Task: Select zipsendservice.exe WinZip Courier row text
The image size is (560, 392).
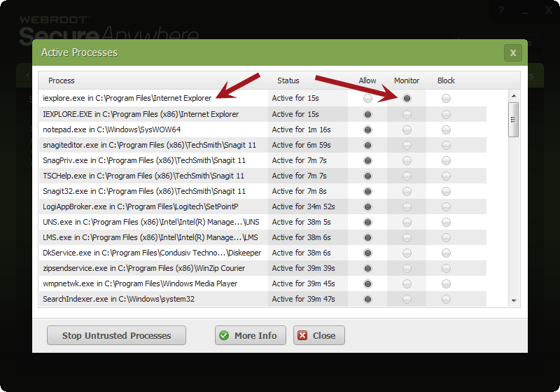Action: (x=144, y=268)
